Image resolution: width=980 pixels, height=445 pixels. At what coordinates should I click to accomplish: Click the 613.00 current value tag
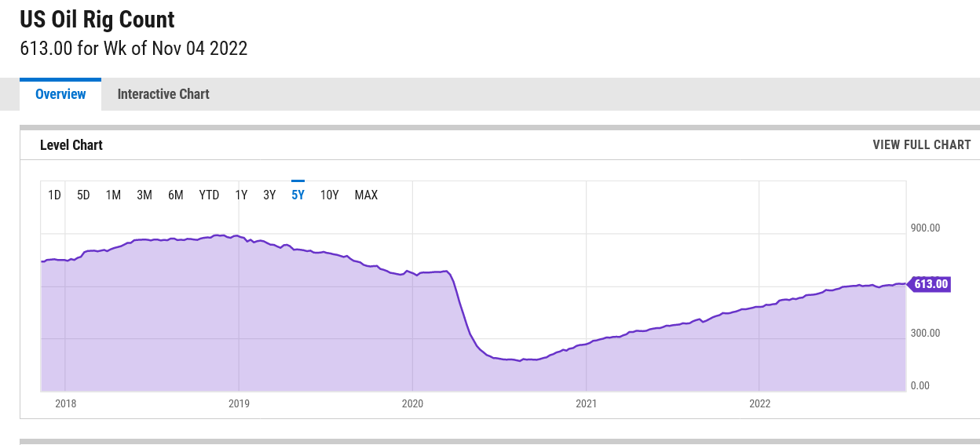930,284
